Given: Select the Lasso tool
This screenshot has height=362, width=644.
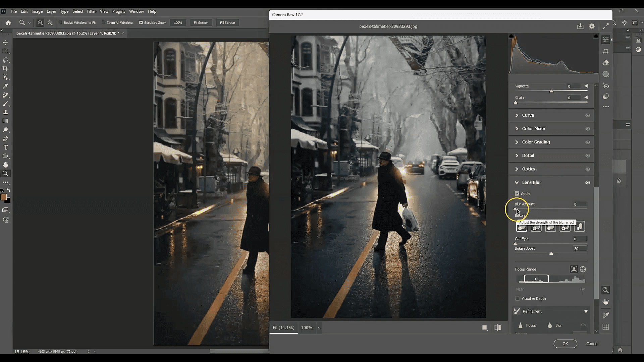Looking at the screenshot, I should point(5,60).
